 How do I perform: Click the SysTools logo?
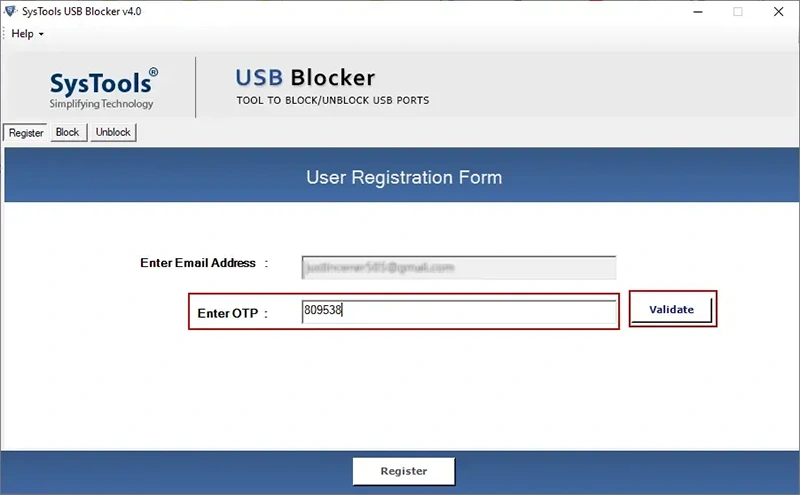pyautogui.click(x=104, y=88)
